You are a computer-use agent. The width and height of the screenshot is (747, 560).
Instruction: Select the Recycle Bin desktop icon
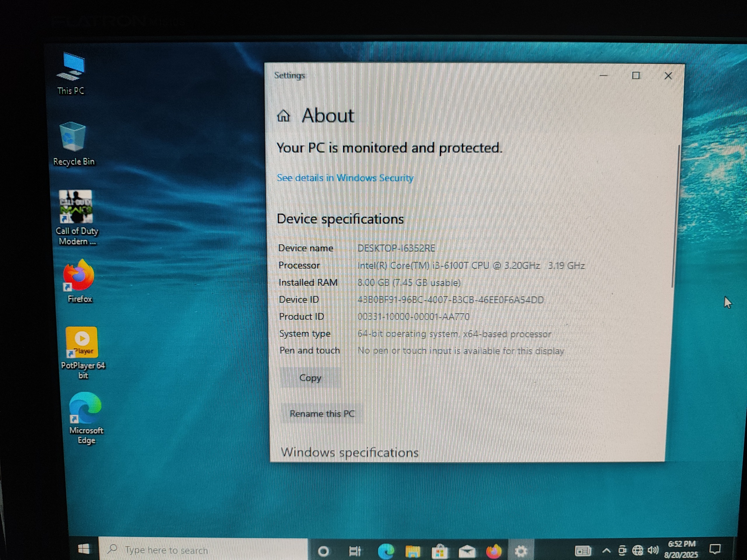coord(74,144)
